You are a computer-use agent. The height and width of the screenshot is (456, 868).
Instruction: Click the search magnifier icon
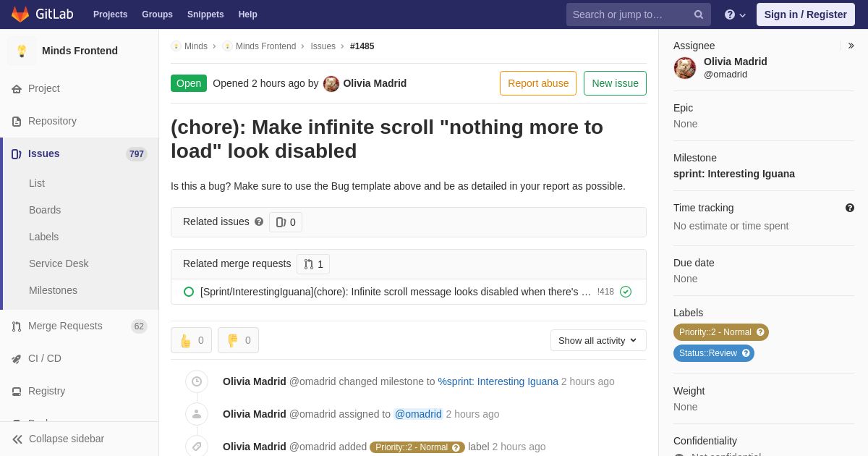click(x=699, y=14)
